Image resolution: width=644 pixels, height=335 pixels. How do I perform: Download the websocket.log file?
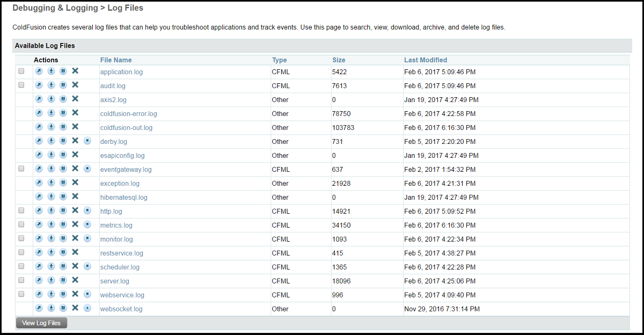[x=51, y=308]
